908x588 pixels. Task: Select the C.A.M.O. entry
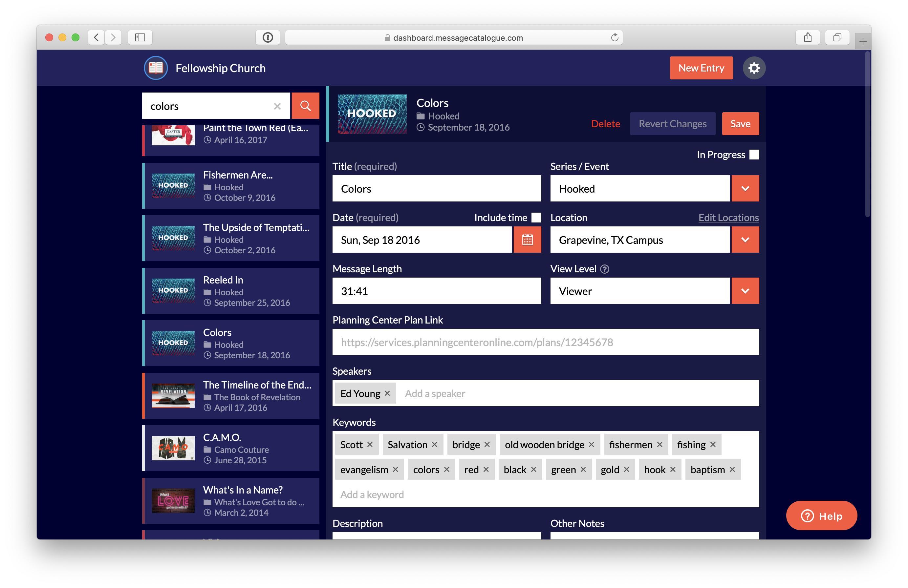(231, 448)
